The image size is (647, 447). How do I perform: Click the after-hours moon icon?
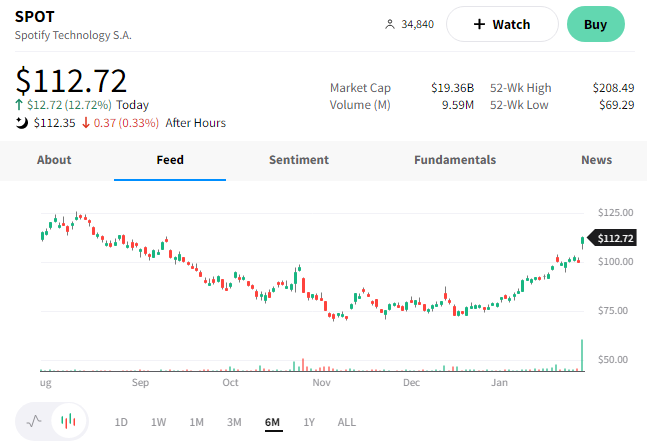click(x=22, y=123)
